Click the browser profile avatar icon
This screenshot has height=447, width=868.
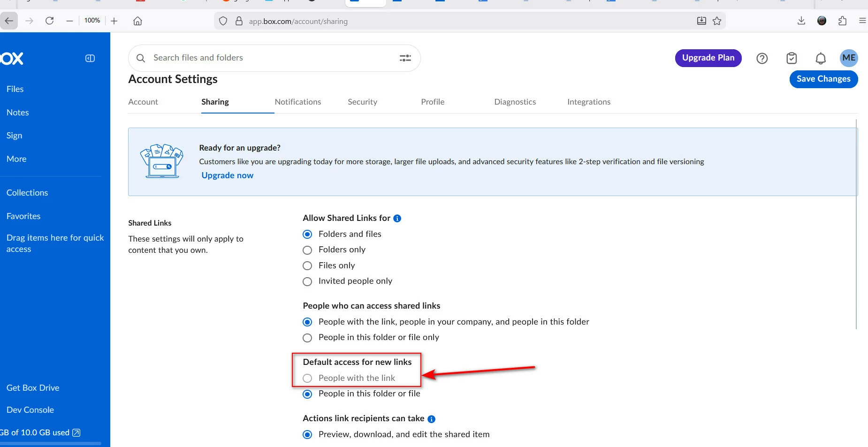pos(822,21)
